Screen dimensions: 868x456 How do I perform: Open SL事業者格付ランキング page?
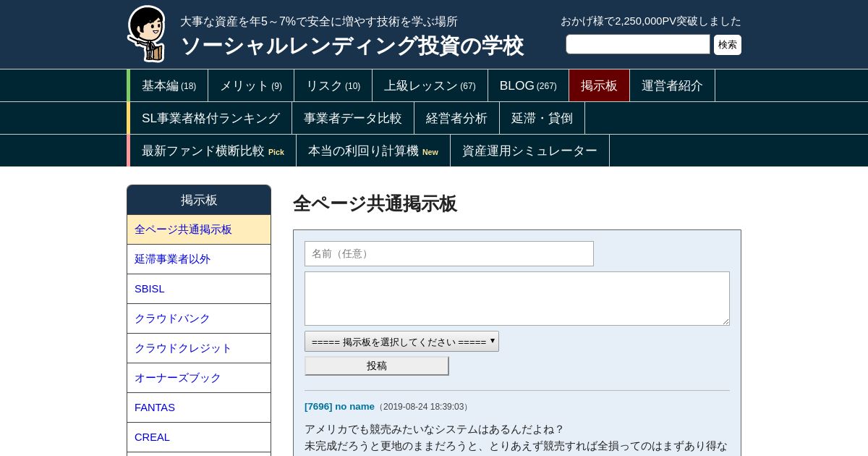click(210, 118)
